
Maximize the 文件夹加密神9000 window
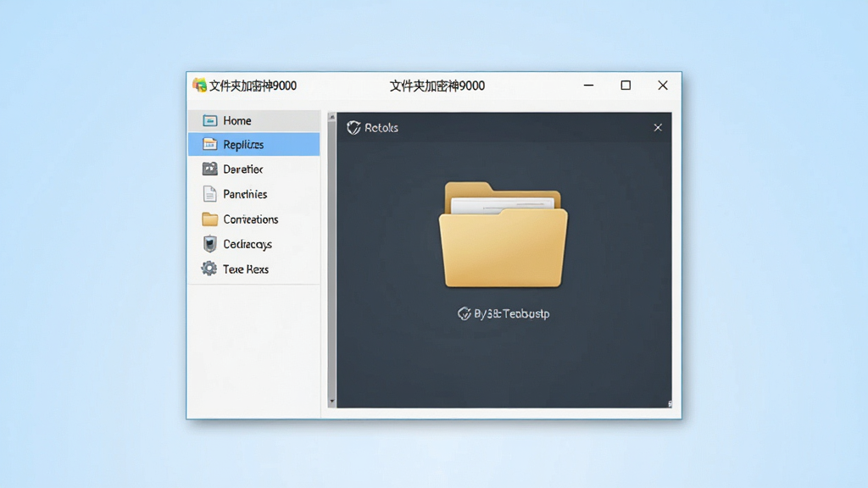point(626,86)
